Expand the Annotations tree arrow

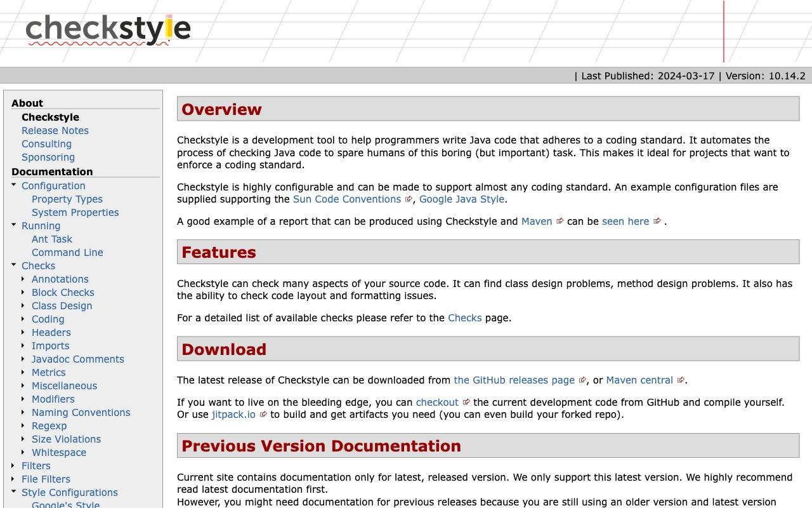tap(23, 279)
